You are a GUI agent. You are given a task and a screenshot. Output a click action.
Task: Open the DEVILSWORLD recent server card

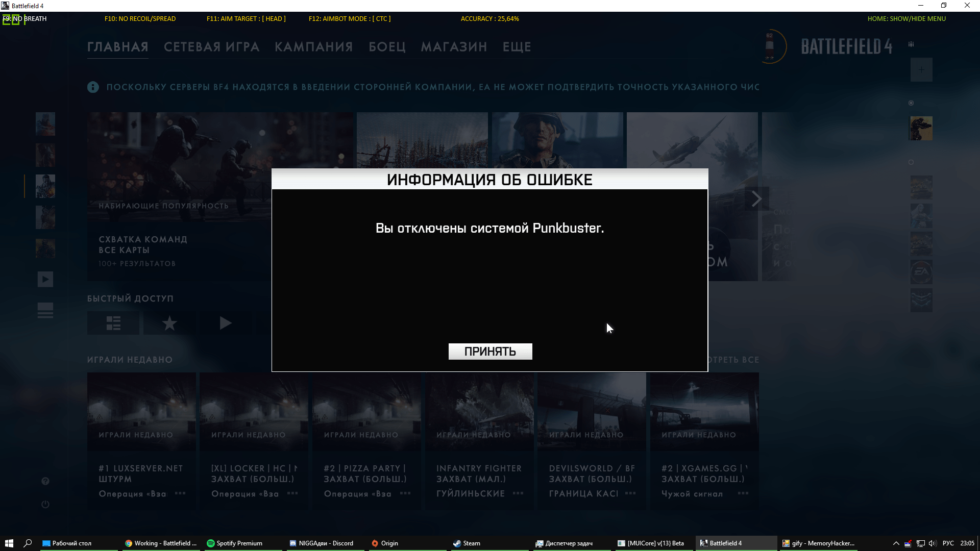(592, 441)
